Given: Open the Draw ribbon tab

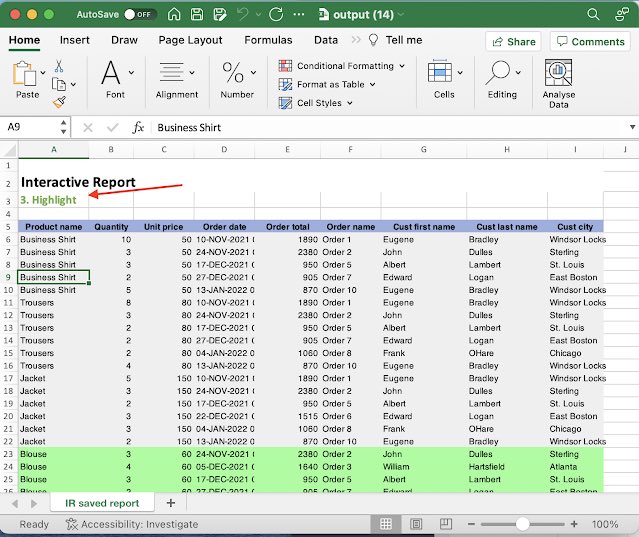Looking at the screenshot, I should [x=124, y=40].
